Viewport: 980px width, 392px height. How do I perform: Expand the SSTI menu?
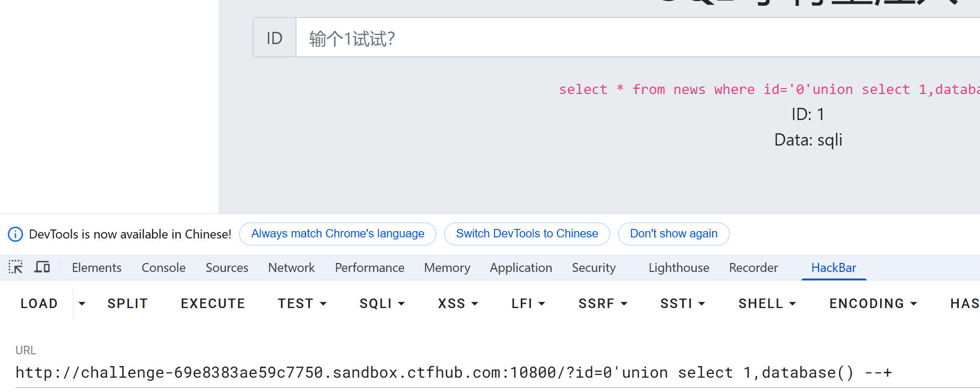682,304
